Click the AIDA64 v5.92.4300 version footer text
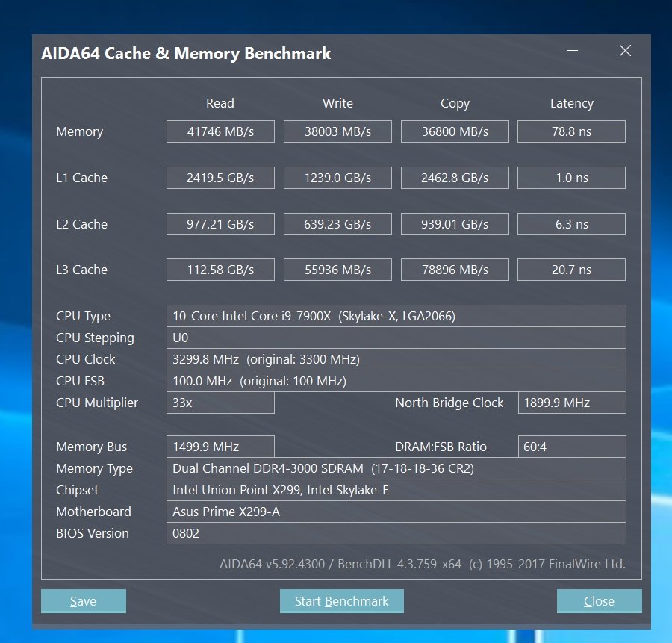672x643 pixels. point(422,564)
